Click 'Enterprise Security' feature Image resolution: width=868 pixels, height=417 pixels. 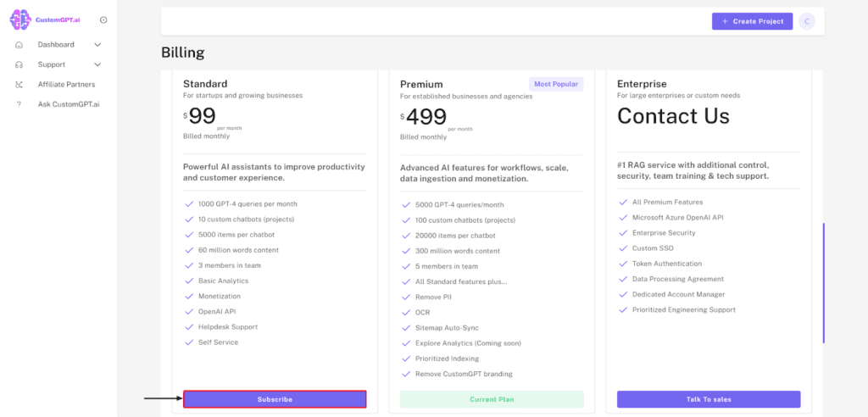pos(665,233)
